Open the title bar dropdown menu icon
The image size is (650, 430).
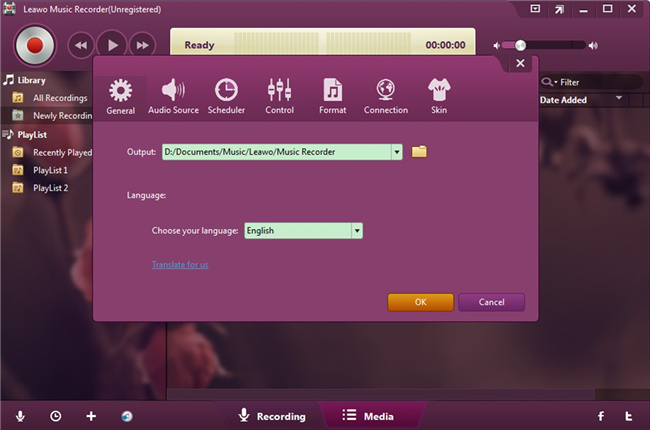point(535,8)
